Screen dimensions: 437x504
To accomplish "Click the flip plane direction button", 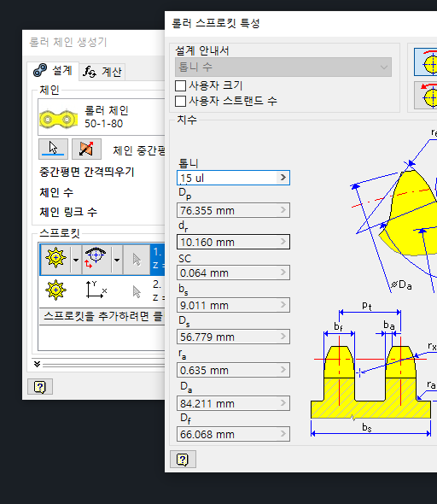I will (86, 149).
